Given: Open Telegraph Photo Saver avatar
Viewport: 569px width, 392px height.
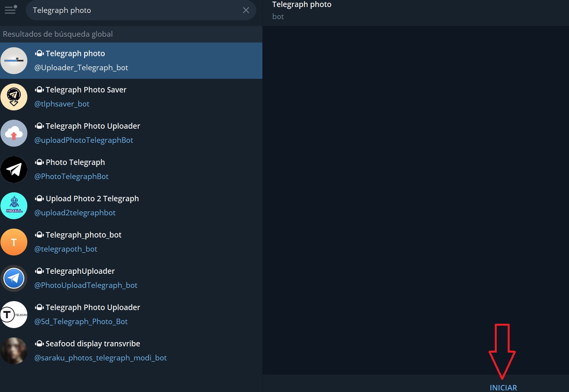Looking at the screenshot, I should (x=14, y=97).
